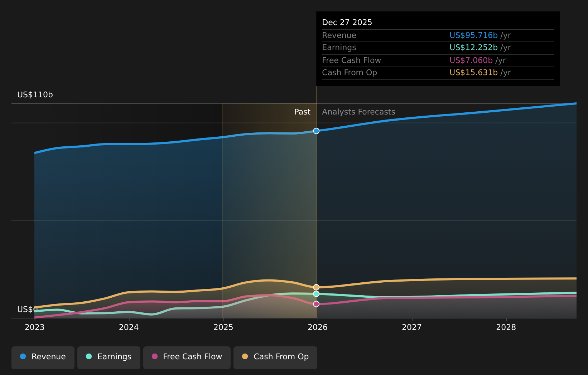Select the orange Cash From Op marker

(316, 287)
